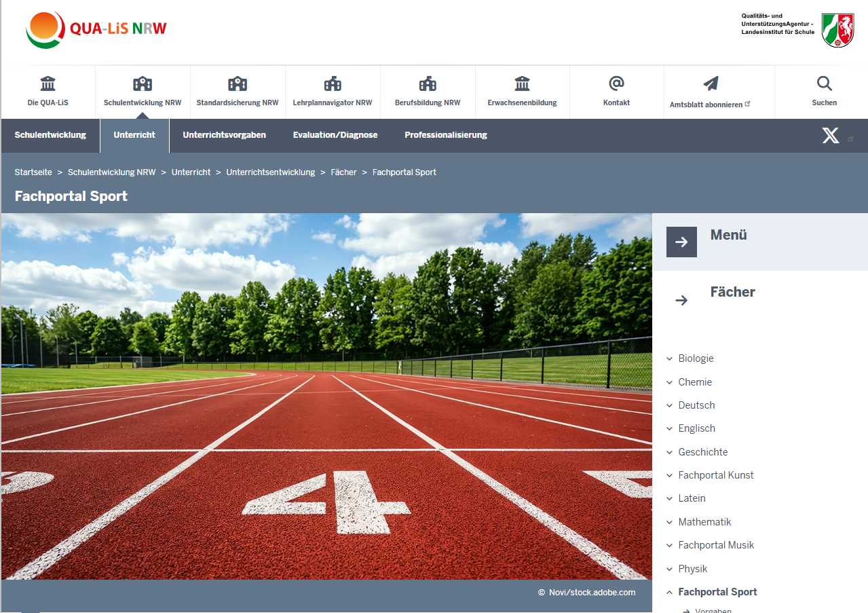Click the NRW coat of arms emblem

837,31
